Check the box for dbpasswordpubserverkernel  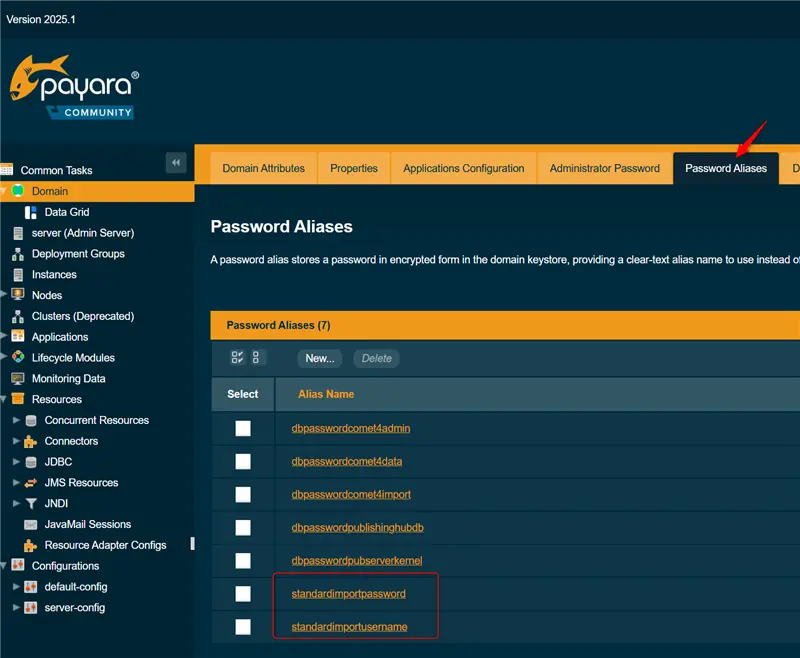click(243, 561)
